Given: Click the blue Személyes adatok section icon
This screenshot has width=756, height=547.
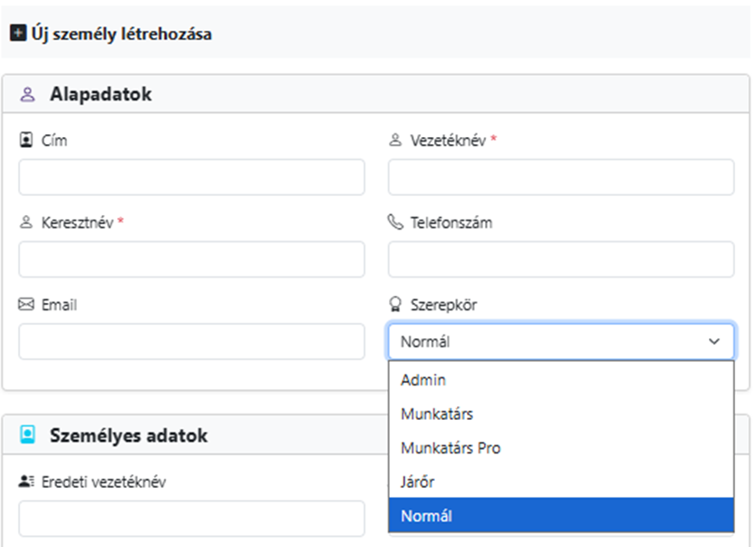Looking at the screenshot, I should pyautogui.click(x=27, y=435).
